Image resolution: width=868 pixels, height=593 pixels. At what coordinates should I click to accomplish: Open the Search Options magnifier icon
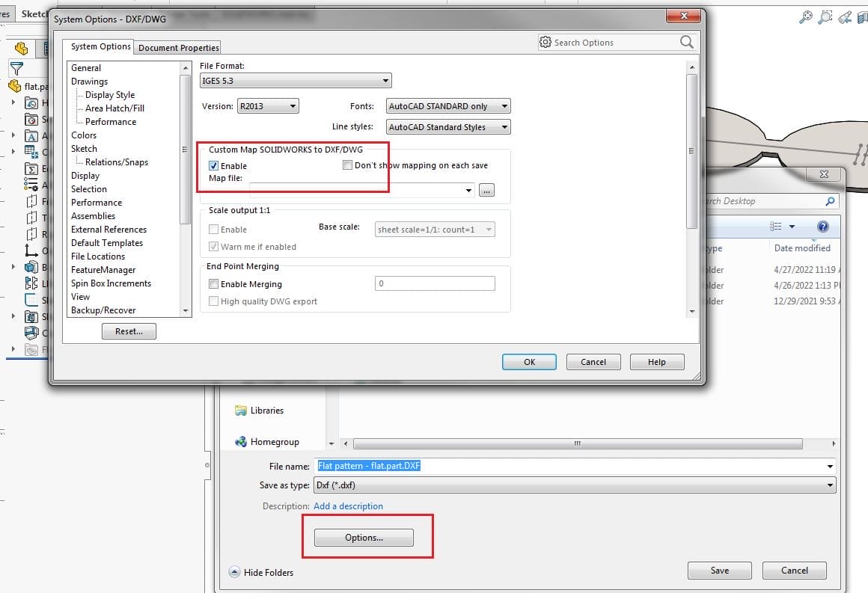687,42
